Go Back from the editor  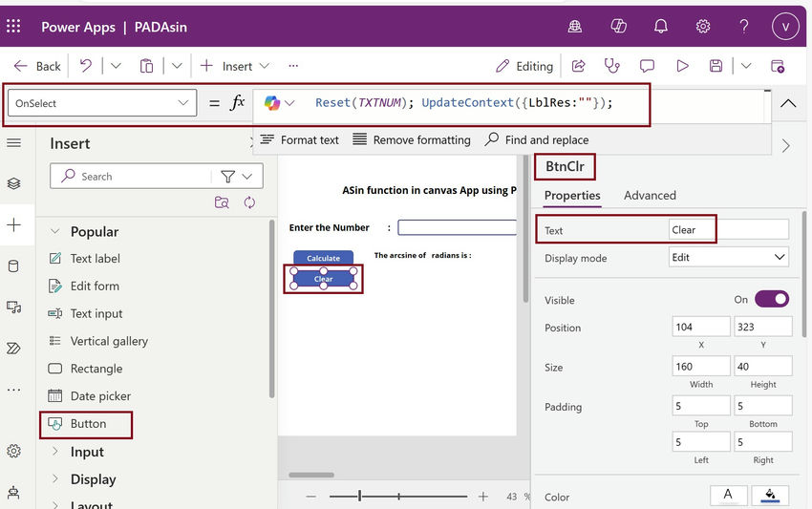[x=37, y=66]
